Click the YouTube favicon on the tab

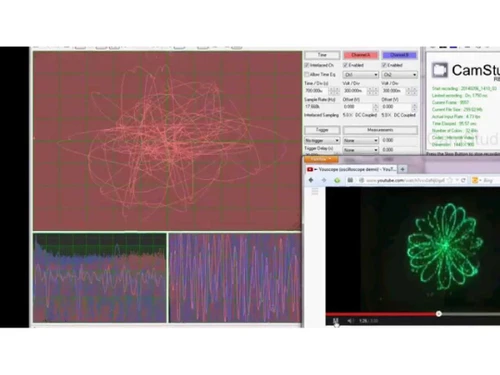point(310,169)
